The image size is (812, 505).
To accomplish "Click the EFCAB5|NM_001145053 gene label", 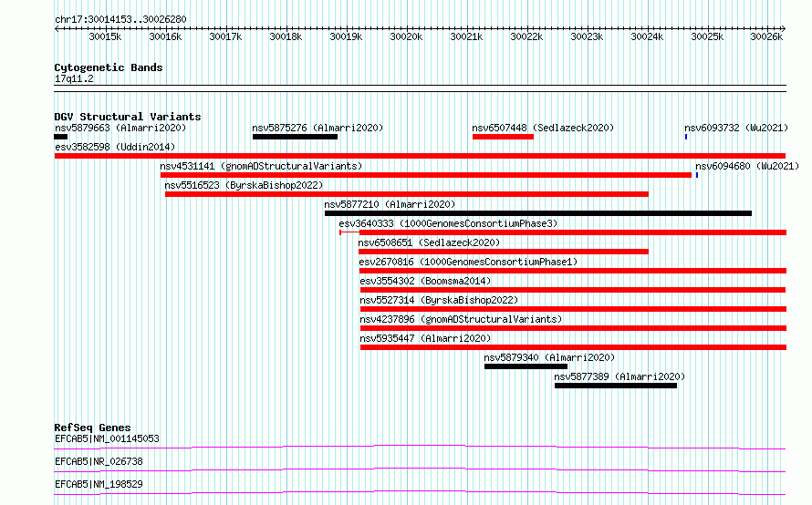I will pos(107,438).
